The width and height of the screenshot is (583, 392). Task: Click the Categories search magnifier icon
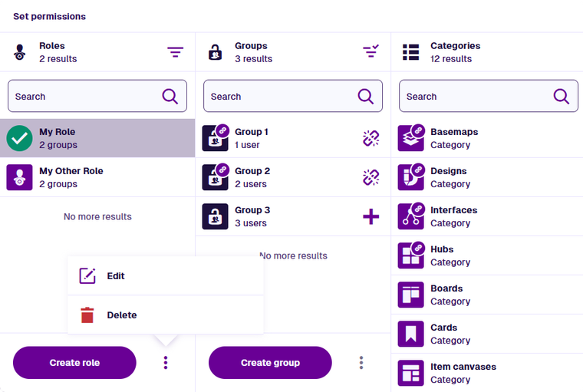[x=561, y=97]
